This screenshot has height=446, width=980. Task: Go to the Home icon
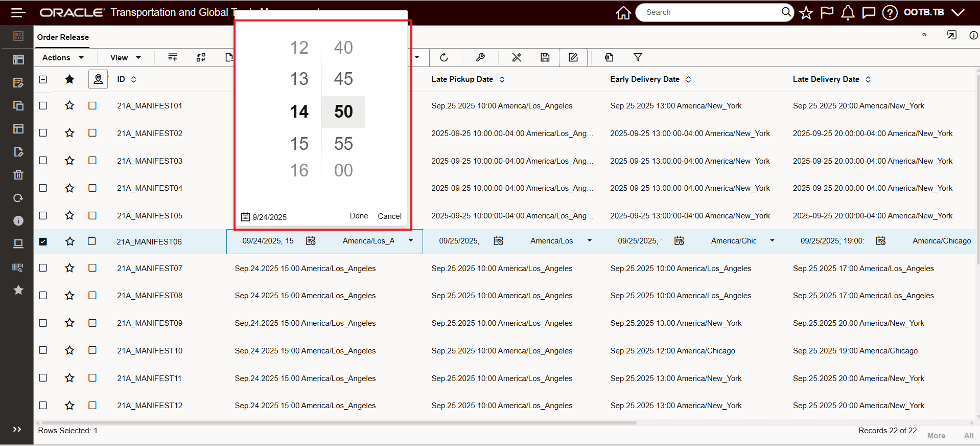623,13
